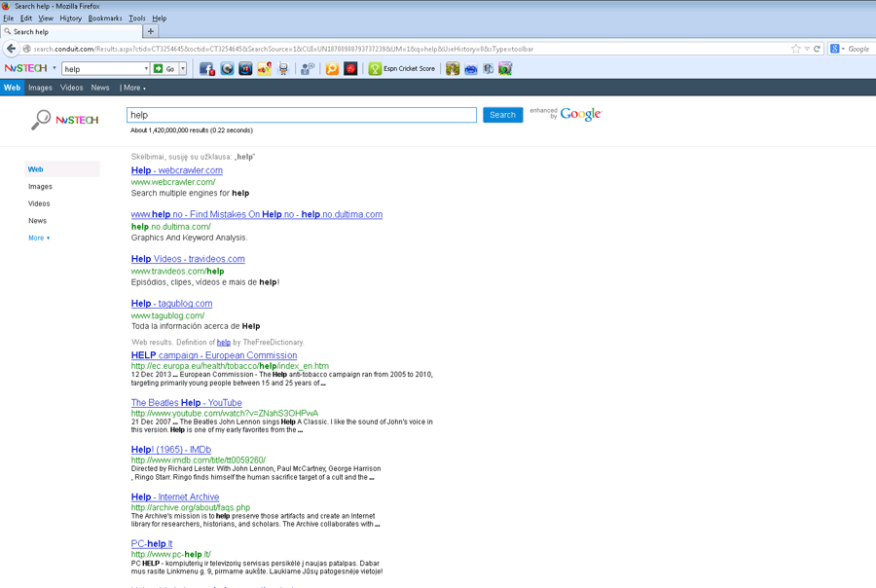
Task: Open the History menu
Action: 70,18
